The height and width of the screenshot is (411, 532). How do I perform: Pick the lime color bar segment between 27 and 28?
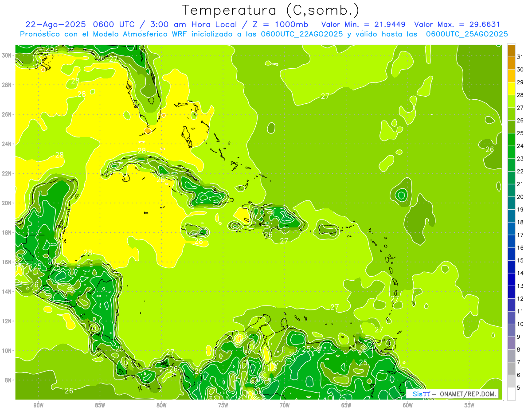click(511, 101)
